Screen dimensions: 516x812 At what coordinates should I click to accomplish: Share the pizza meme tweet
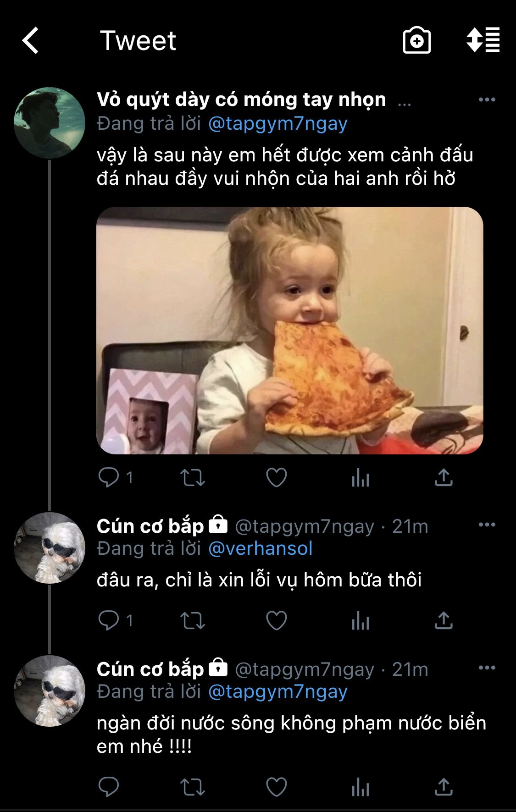point(444,478)
